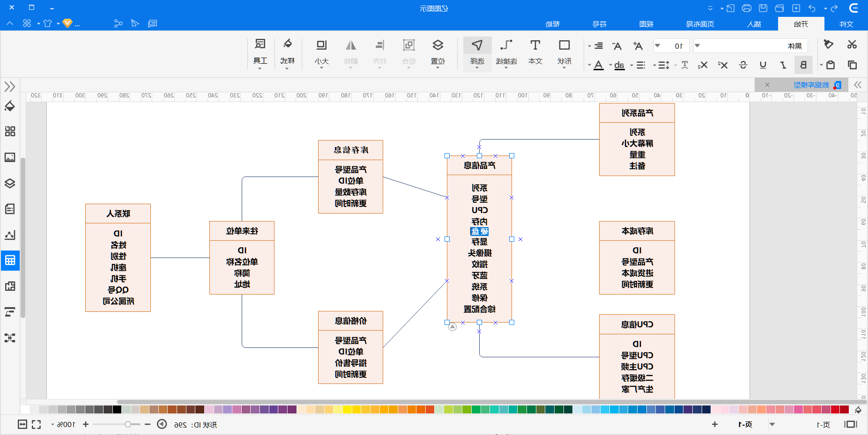
Task: Open the symbol library grid sidebar icon
Action: click(x=10, y=131)
